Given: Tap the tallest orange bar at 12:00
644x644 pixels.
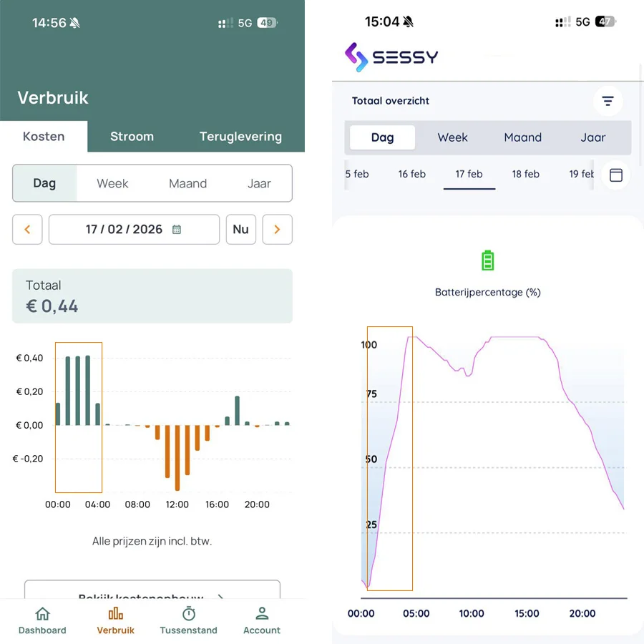Looking at the screenshot, I should pyautogui.click(x=177, y=458).
